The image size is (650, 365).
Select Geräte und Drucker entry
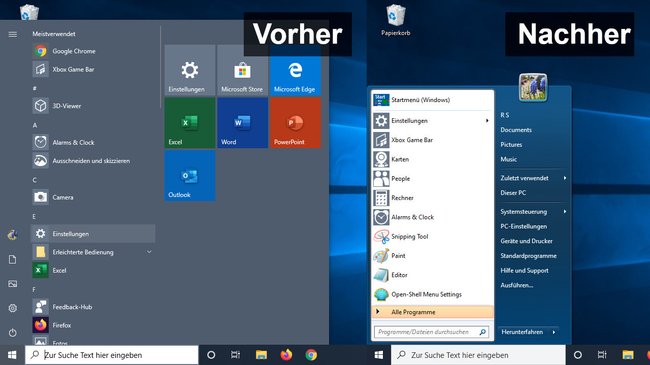point(526,241)
